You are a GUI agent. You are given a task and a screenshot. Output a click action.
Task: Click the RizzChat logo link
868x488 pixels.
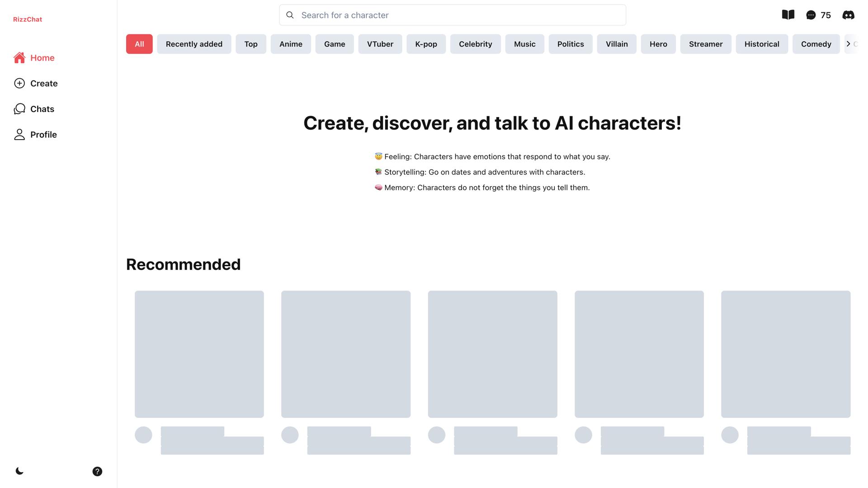pos(28,19)
